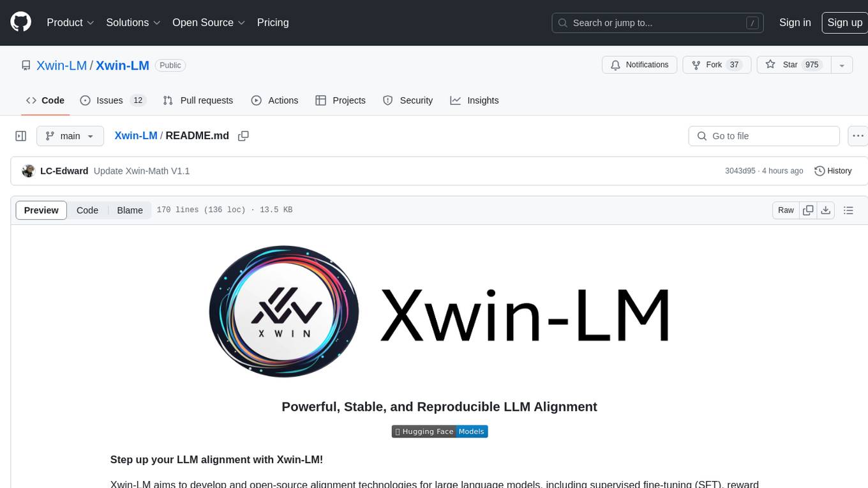Screen dimensions: 868x488
Task: Open the README outline list
Action: (848, 210)
